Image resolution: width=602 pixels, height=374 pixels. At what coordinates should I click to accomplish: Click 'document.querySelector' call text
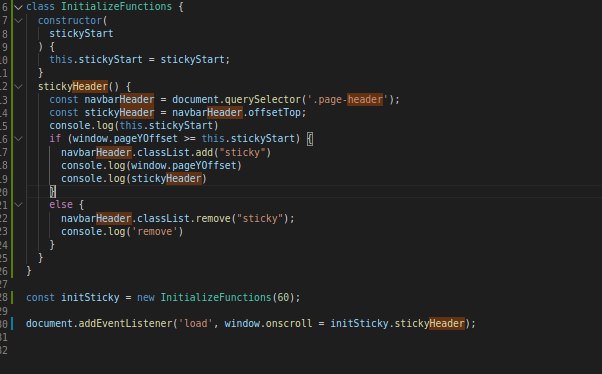(236, 99)
